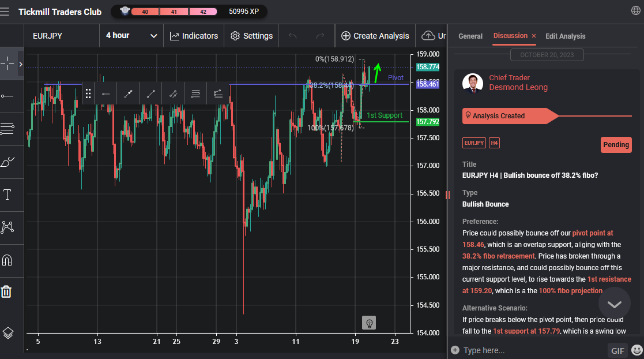Click the lightbulb idea icon on chart
Viewport: 644px width, 359px height.
point(369,323)
